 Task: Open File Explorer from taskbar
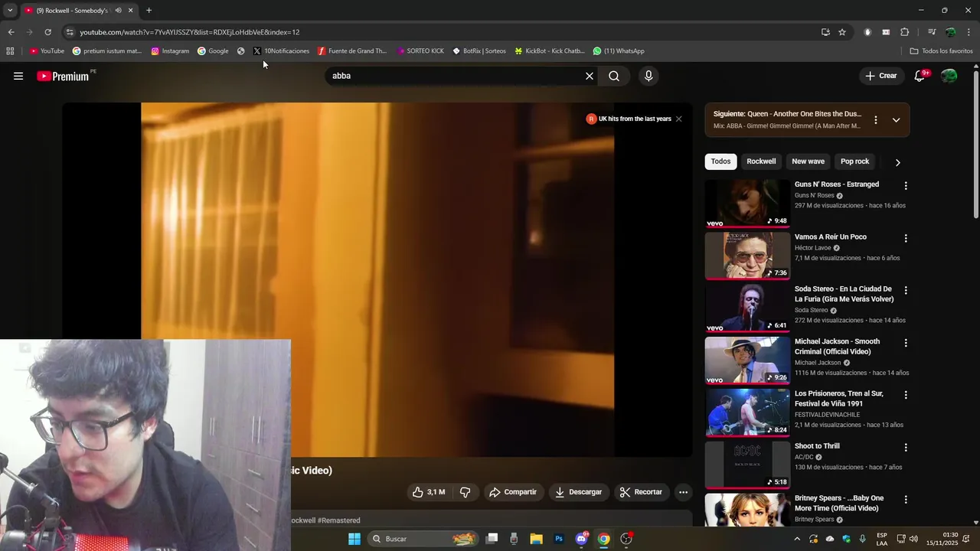pos(536,539)
